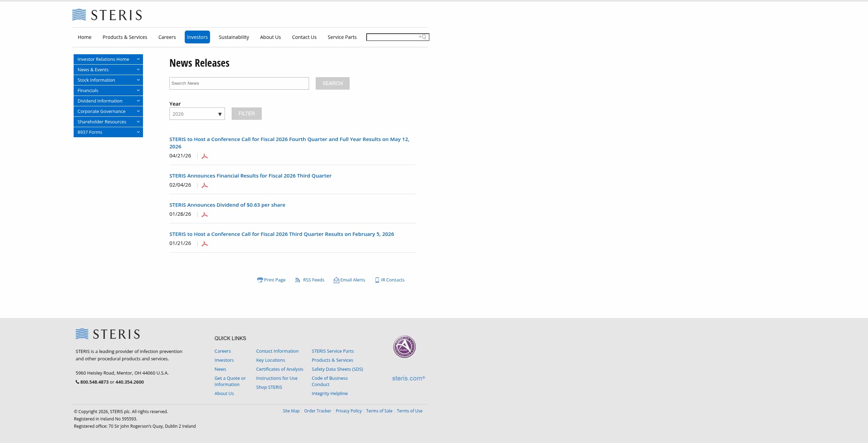The image size is (868, 443).
Task: Click the printer icon beside Print Page
Action: pos(260,280)
